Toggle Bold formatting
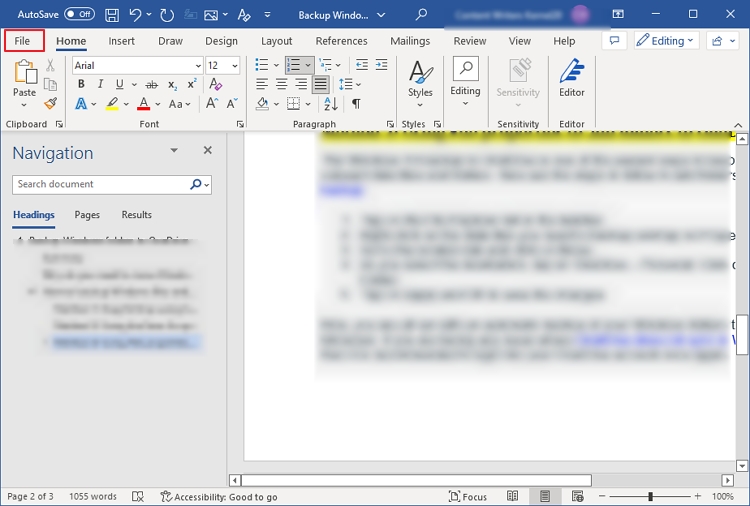This screenshot has width=750, height=506. click(x=81, y=84)
